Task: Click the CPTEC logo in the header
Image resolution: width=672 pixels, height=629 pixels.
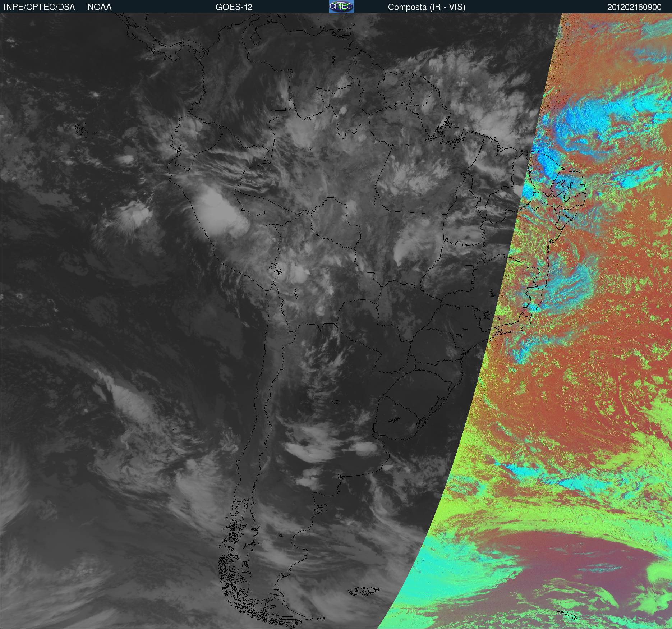Action: (x=341, y=6)
